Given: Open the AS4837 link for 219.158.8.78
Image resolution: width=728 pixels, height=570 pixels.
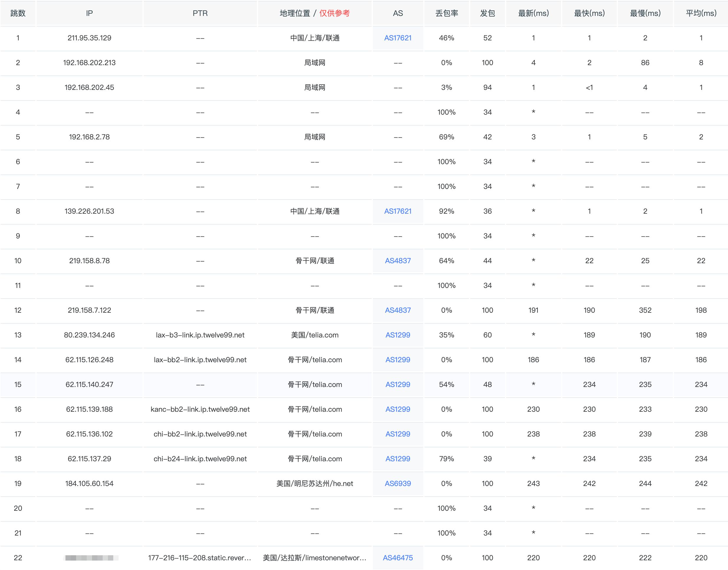Looking at the screenshot, I should (397, 261).
